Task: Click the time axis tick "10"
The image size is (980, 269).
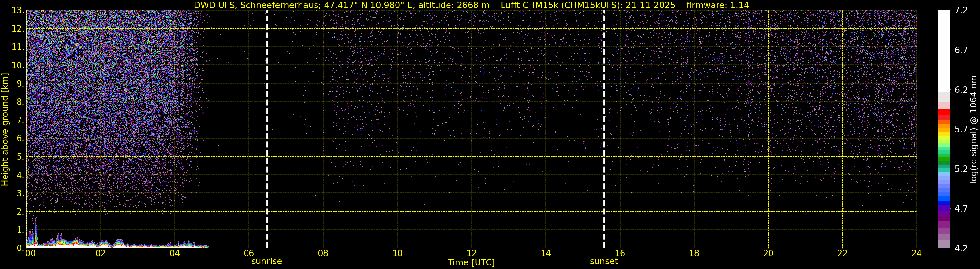Action: click(397, 253)
